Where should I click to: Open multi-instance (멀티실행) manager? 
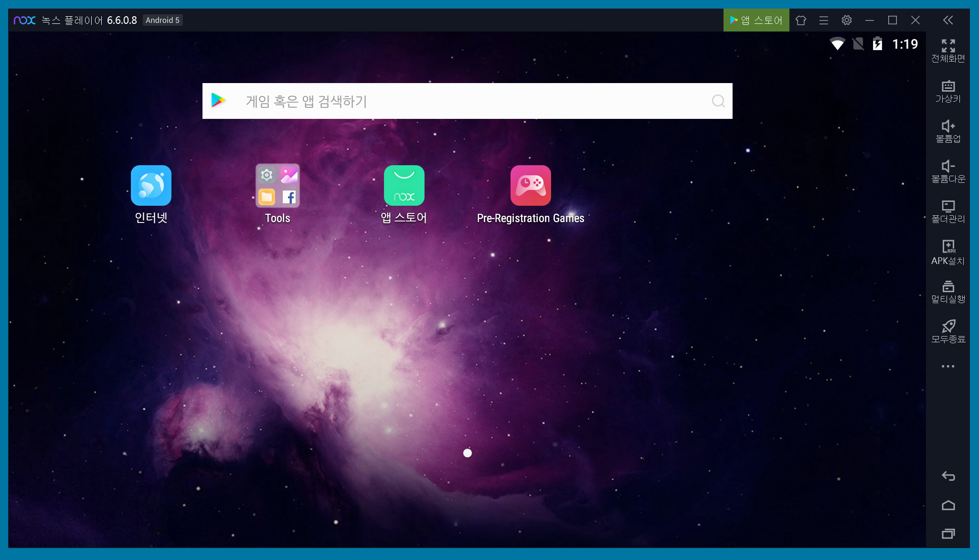pos(948,292)
